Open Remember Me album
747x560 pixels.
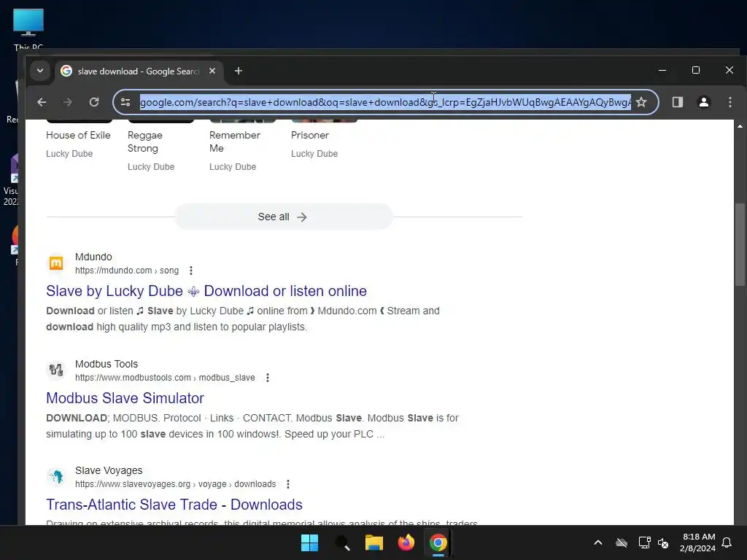click(235, 141)
